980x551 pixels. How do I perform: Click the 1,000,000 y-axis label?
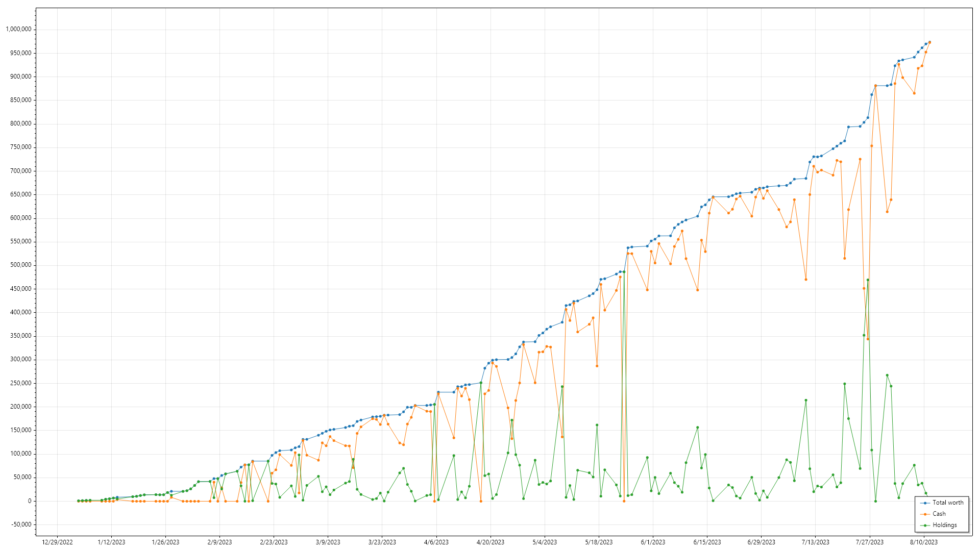(18, 30)
